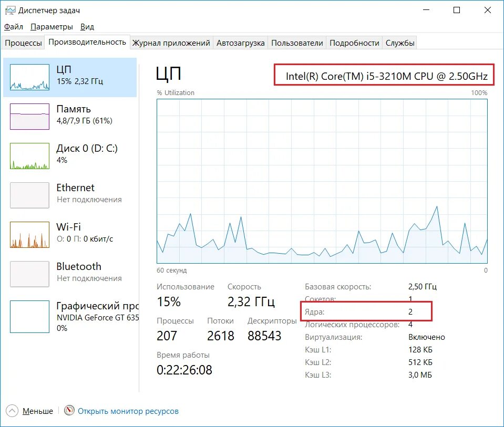Go to the Пользователи tab
The image size is (504, 427).
(x=297, y=43)
